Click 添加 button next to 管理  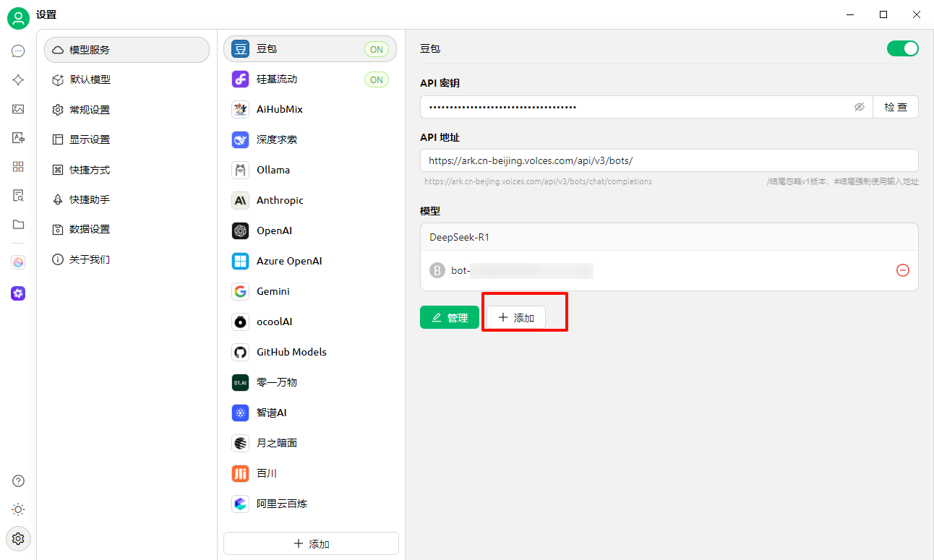pyautogui.click(x=516, y=317)
